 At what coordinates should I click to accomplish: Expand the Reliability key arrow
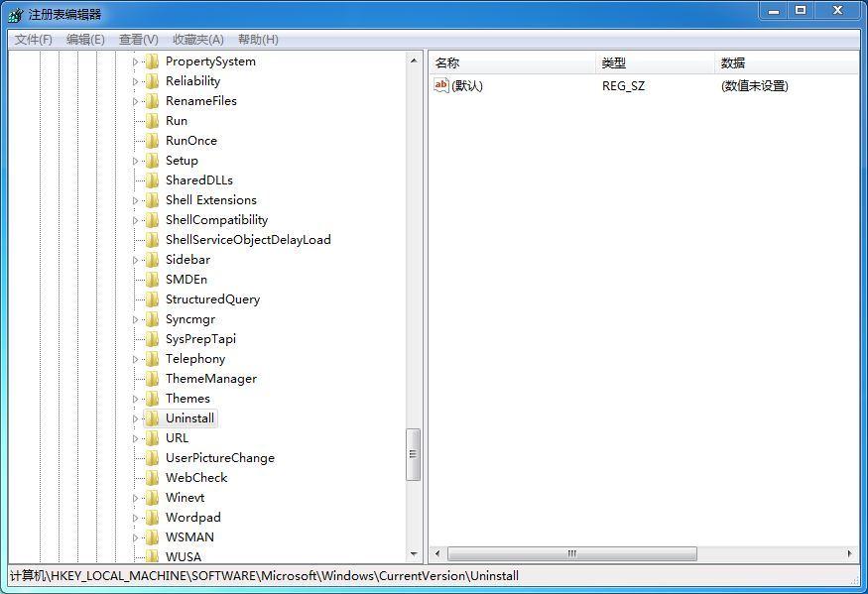(x=136, y=82)
